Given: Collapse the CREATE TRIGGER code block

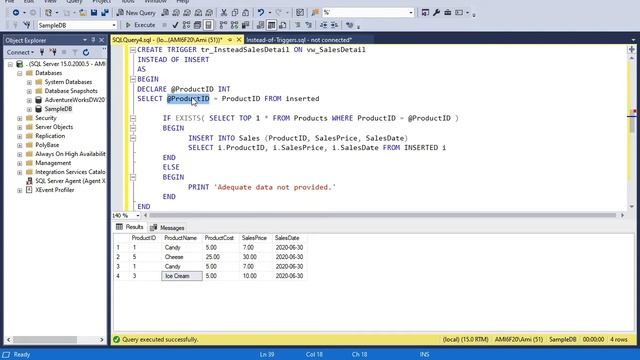Looking at the screenshot, I should point(133,50).
